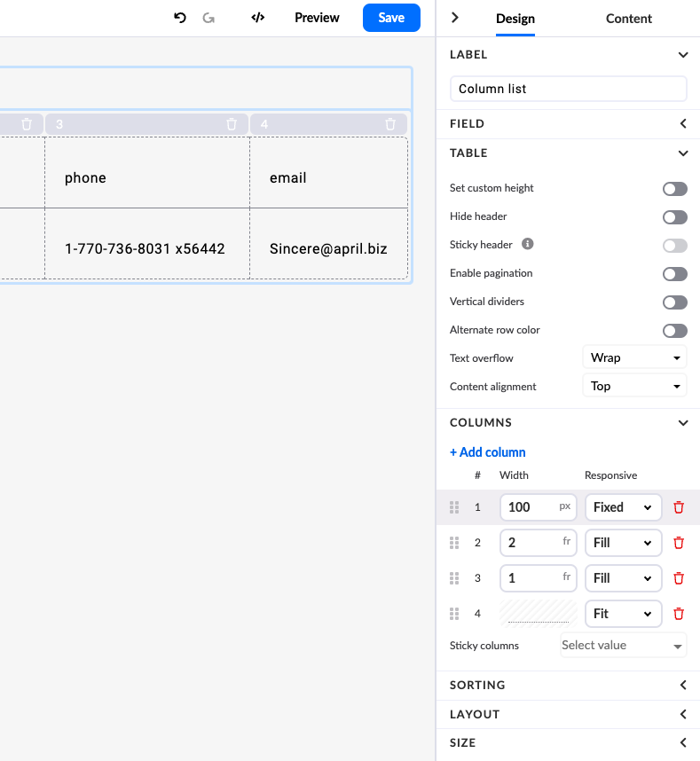Toggle Set custom height switch
Viewport: 700px width, 761px height.
tap(675, 189)
